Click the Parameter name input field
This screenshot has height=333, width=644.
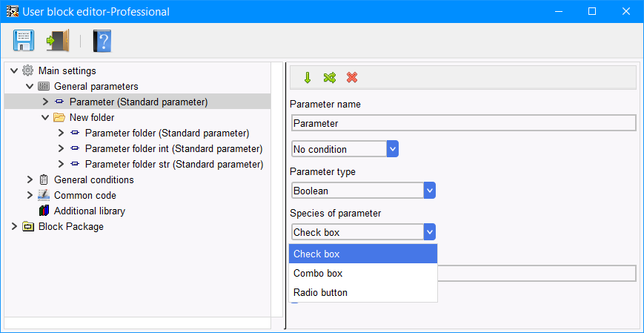coord(464,123)
